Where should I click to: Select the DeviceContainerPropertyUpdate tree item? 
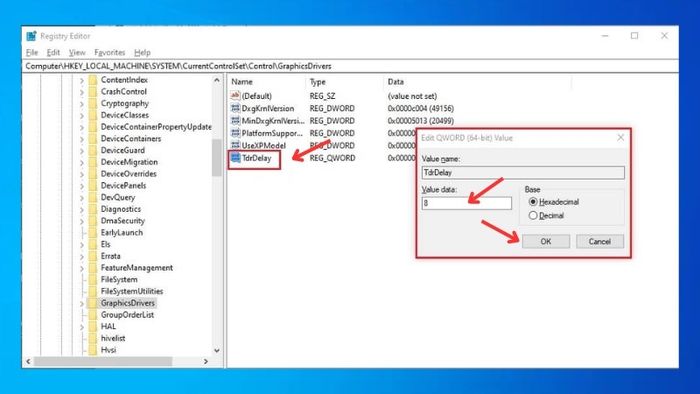coord(156,127)
